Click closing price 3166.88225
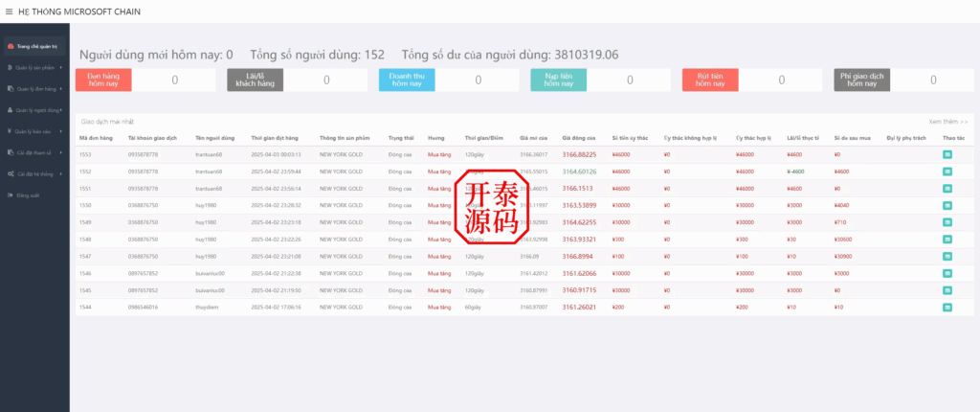980x412 pixels. [579, 154]
